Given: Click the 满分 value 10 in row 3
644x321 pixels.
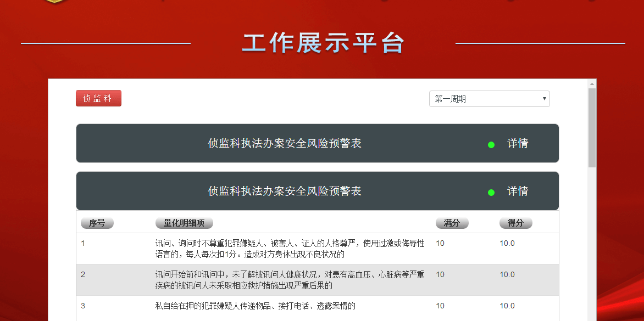Looking at the screenshot, I should coord(440,306).
